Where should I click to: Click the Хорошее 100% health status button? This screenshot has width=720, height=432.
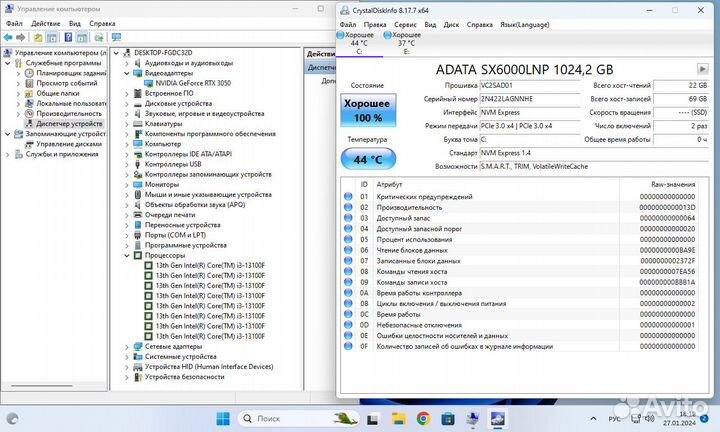(368, 110)
